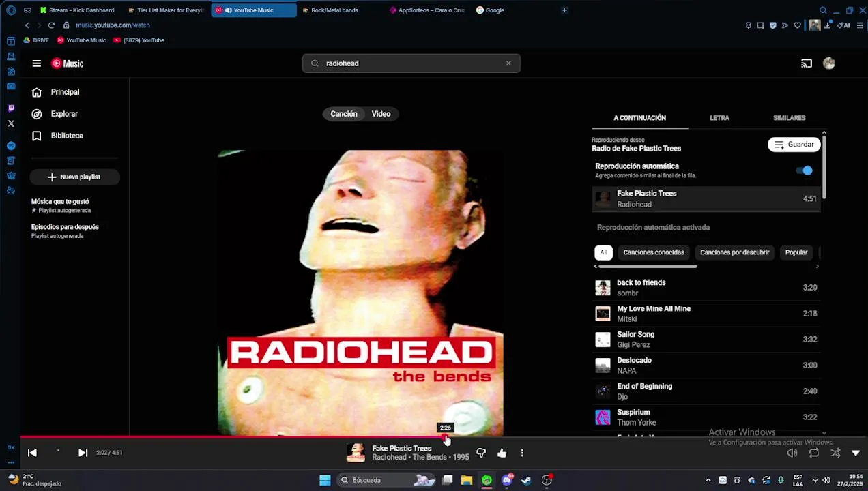Switch to Rock/Metal bands browser tab

pyautogui.click(x=334, y=10)
